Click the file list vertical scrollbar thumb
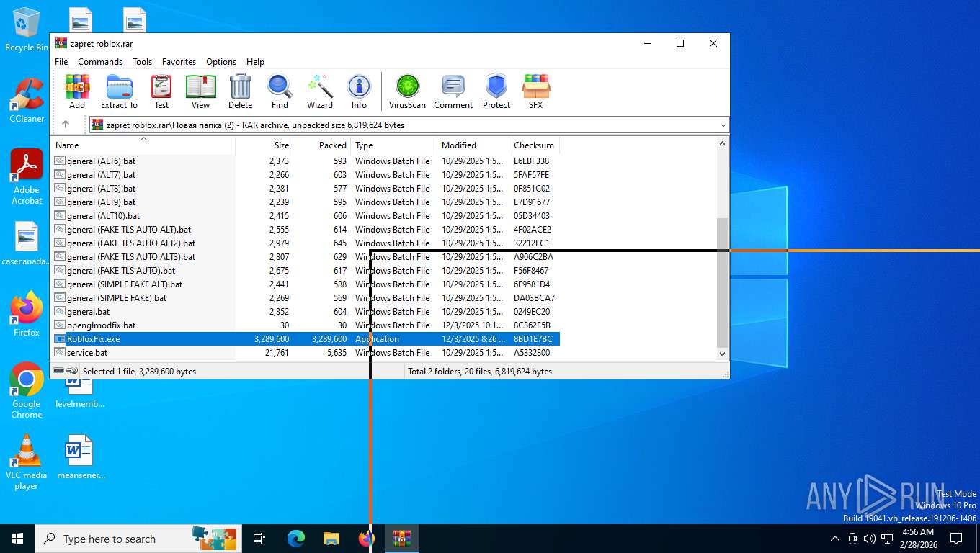This screenshot has width=980, height=553. click(x=723, y=283)
